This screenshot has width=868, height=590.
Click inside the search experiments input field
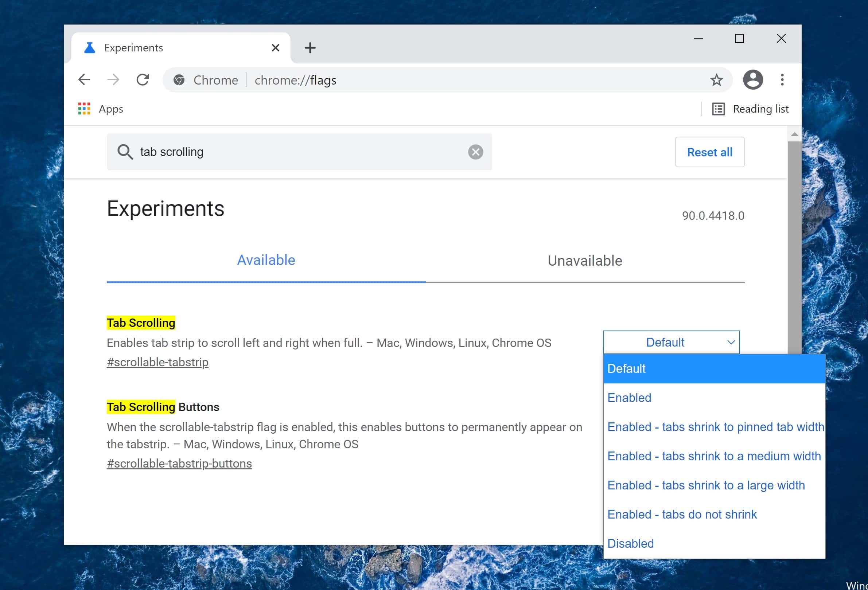coord(299,152)
